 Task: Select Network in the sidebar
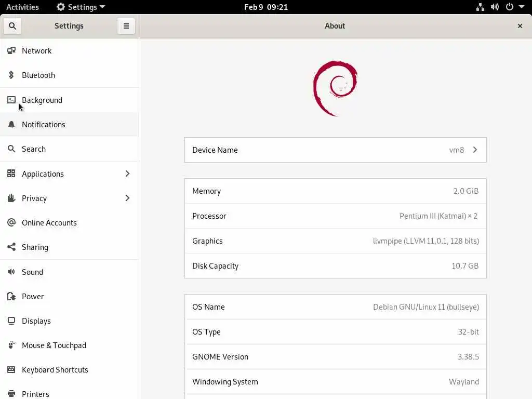coord(69,50)
